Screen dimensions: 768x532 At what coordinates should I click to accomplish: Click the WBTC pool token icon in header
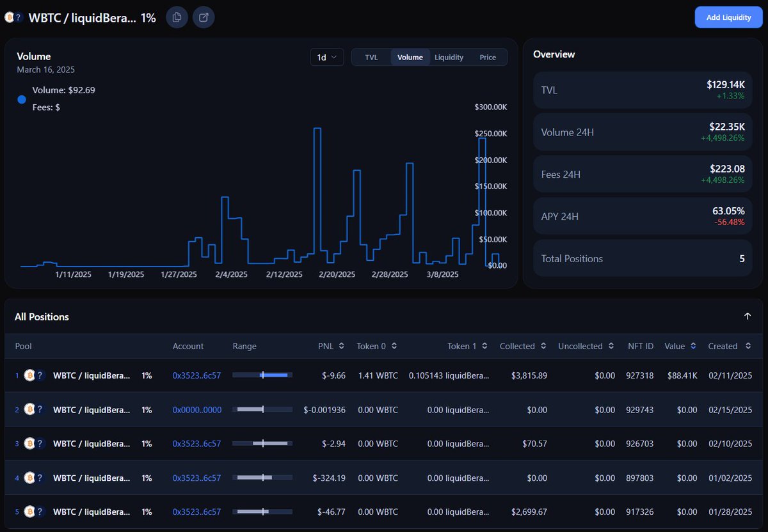tap(10, 18)
